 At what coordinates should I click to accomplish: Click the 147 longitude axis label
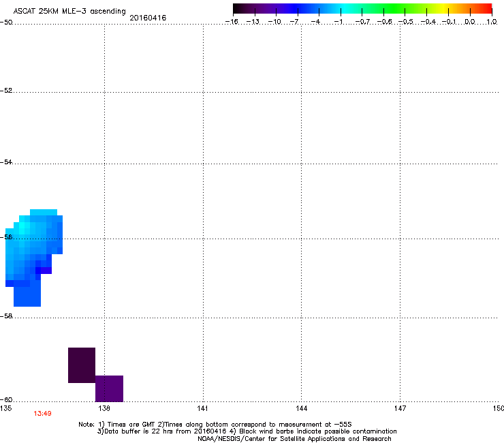point(400,408)
